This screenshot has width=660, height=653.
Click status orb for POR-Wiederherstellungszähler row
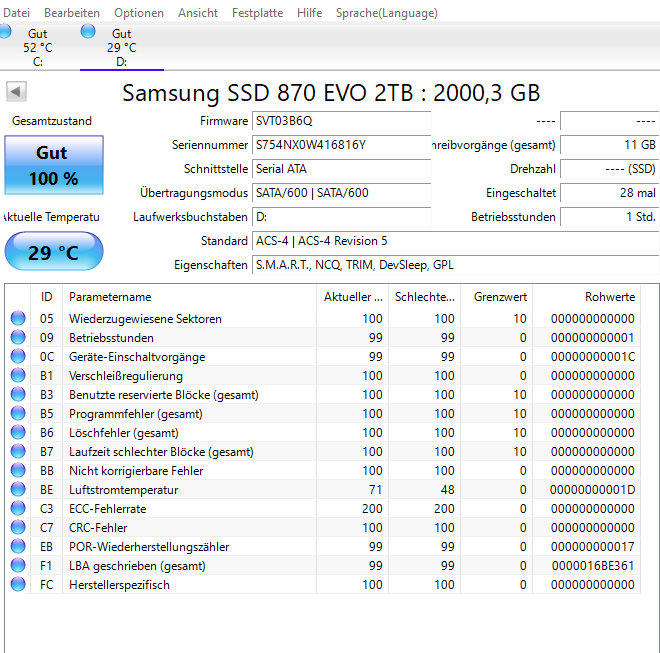18,546
